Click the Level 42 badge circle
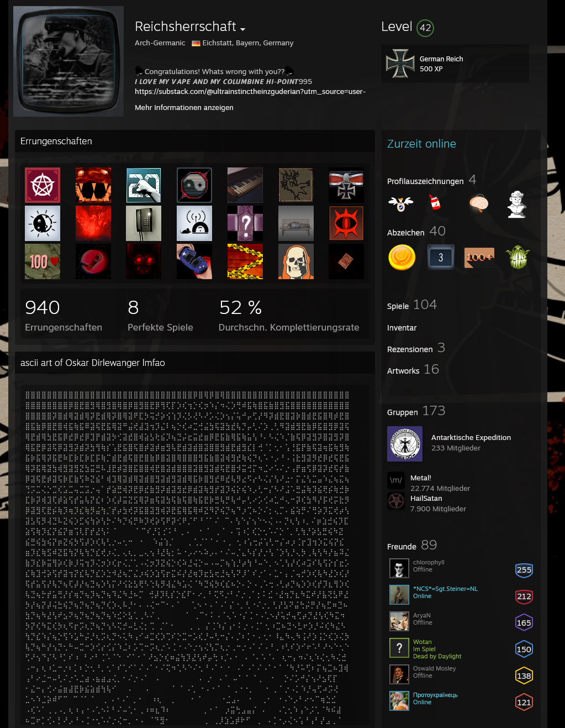Viewport: 565px width, 728px height. click(425, 28)
